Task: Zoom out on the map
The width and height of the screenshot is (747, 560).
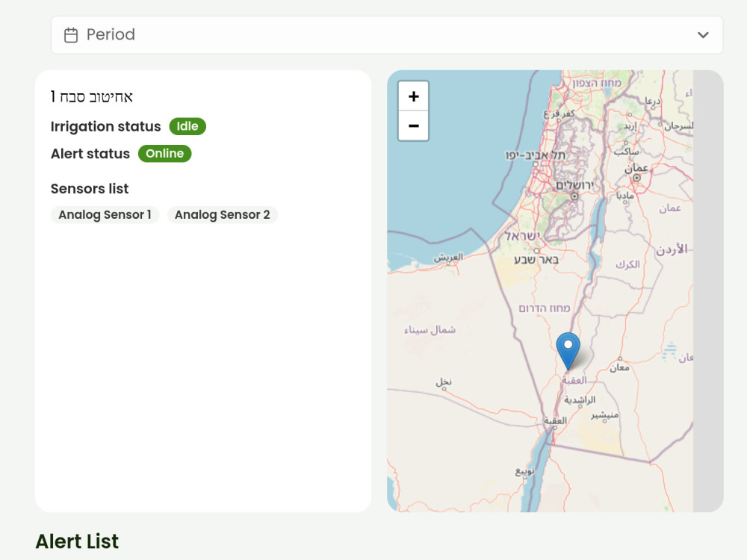Action: [x=414, y=126]
